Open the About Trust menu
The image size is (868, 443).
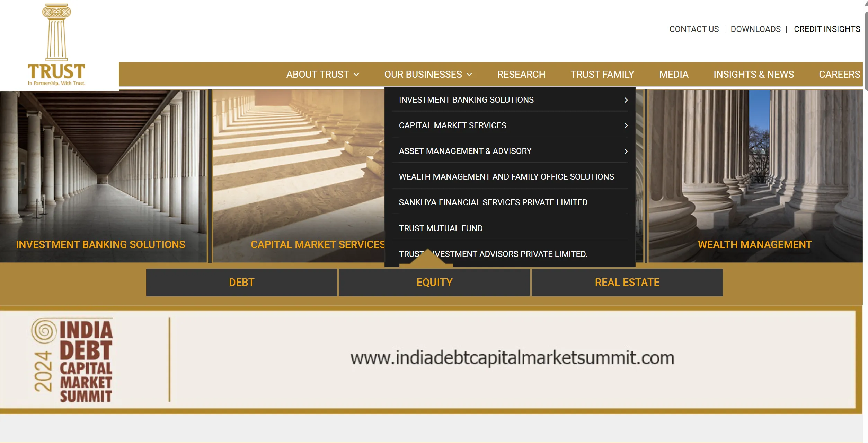pyautogui.click(x=318, y=75)
